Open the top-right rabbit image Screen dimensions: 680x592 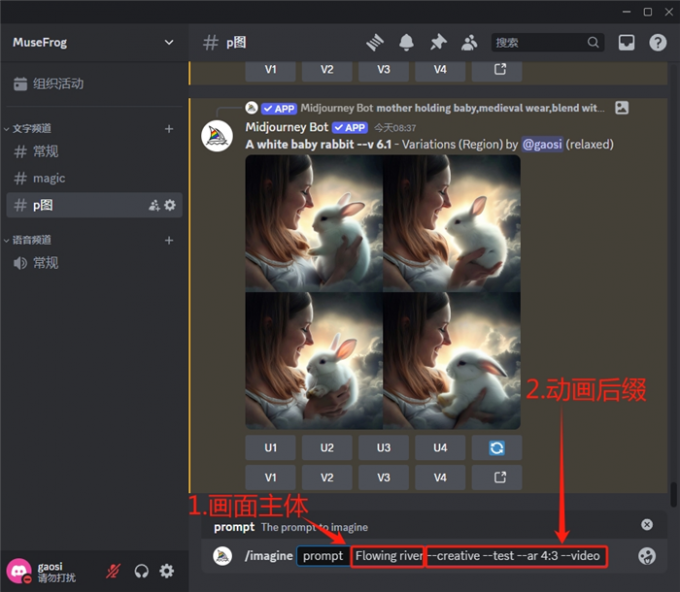coord(452,223)
